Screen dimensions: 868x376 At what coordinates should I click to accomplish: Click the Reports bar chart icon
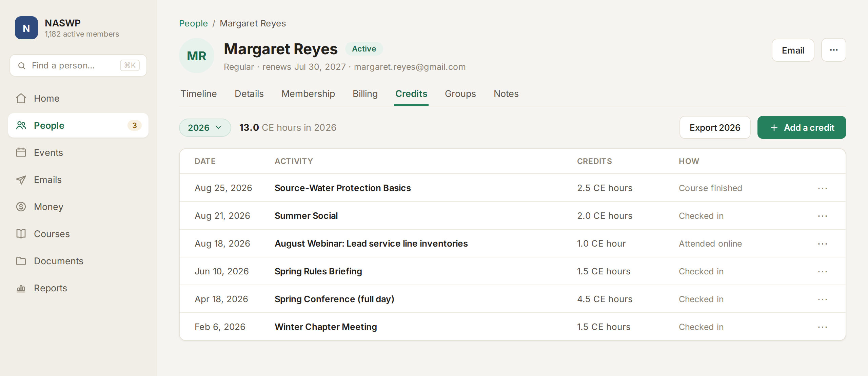[21, 288]
